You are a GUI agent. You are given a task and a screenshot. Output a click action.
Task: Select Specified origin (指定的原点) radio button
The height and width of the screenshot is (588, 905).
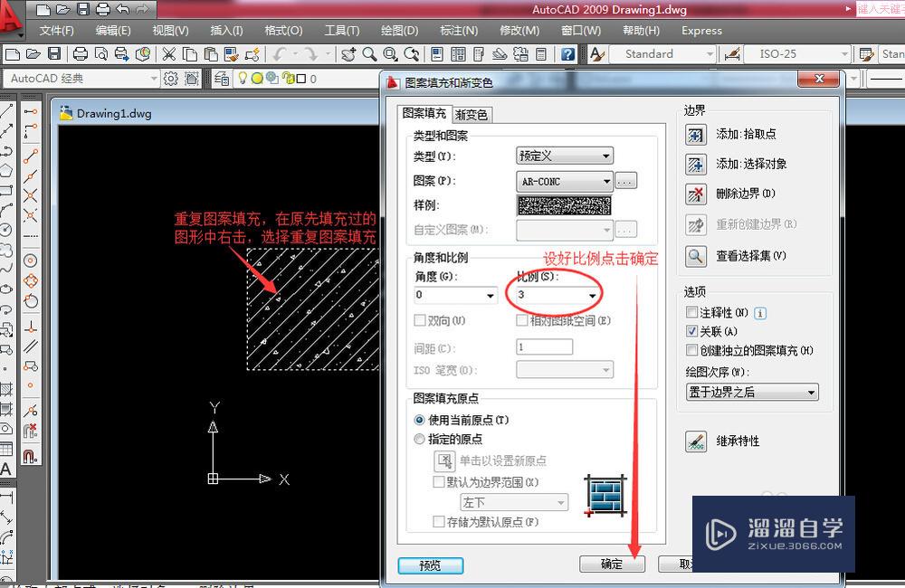coord(420,439)
